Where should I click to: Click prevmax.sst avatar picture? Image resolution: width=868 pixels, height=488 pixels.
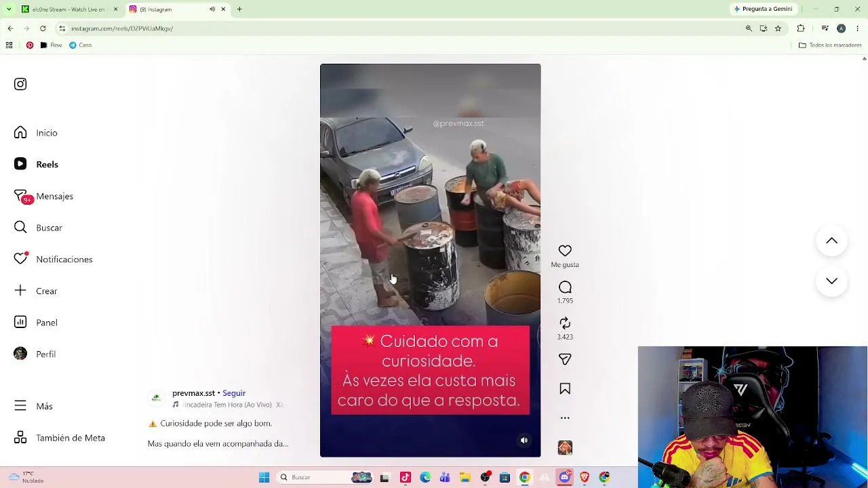157,399
